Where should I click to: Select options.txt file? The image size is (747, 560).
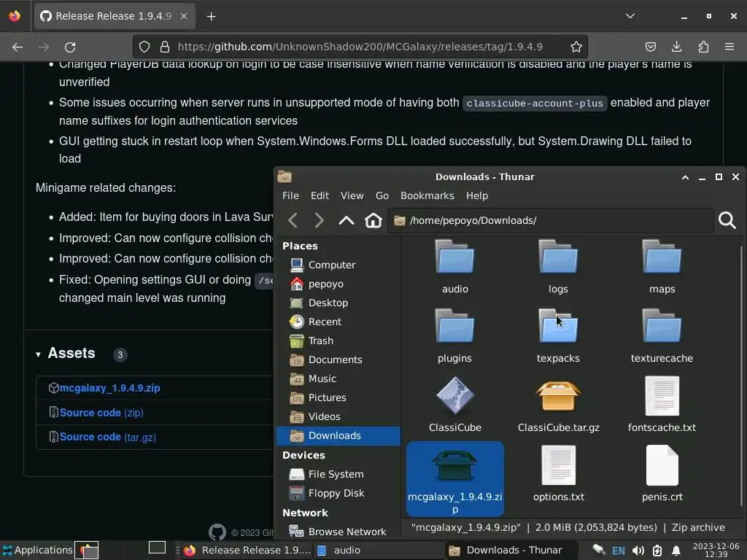pyautogui.click(x=558, y=474)
